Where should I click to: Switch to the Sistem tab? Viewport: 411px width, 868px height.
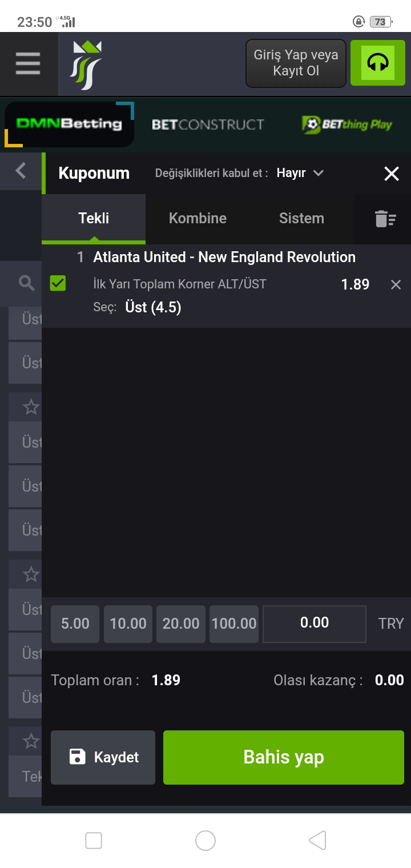point(301,218)
